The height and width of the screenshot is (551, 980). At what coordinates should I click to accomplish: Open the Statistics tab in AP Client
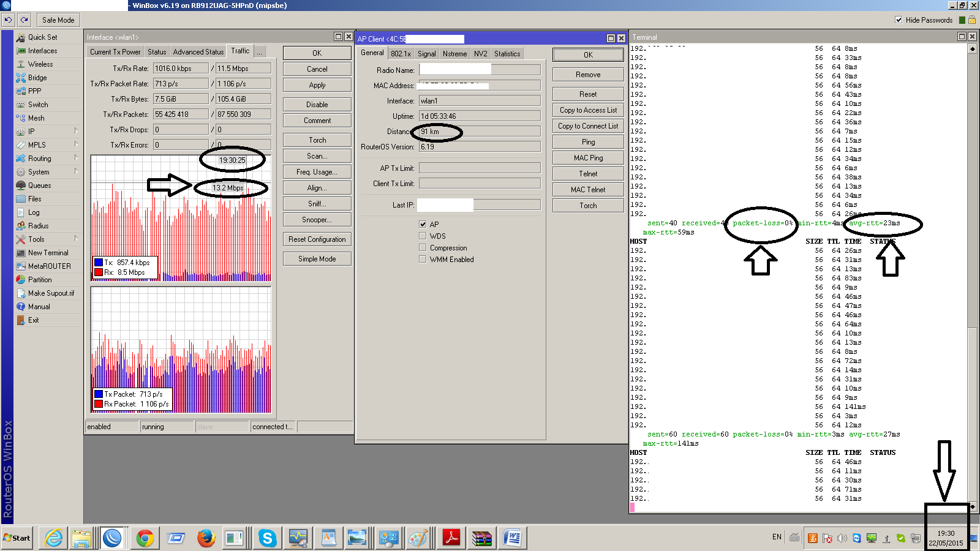507,54
